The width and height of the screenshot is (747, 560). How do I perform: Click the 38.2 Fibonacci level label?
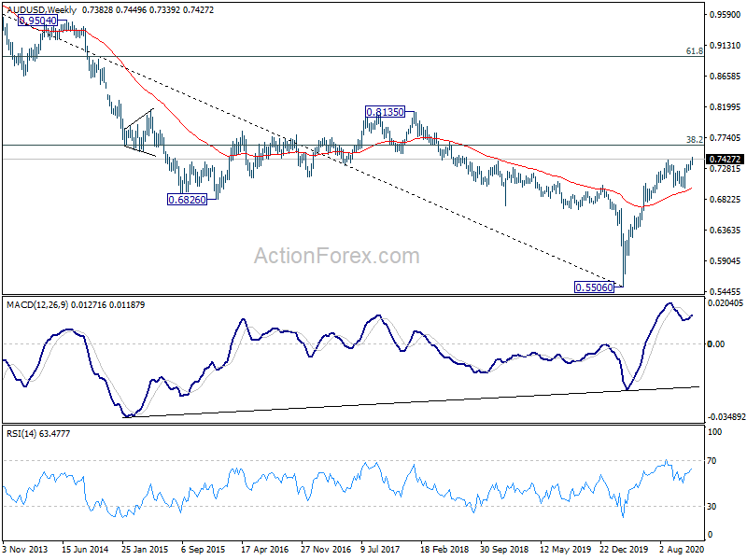pyautogui.click(x=694, y=139)
